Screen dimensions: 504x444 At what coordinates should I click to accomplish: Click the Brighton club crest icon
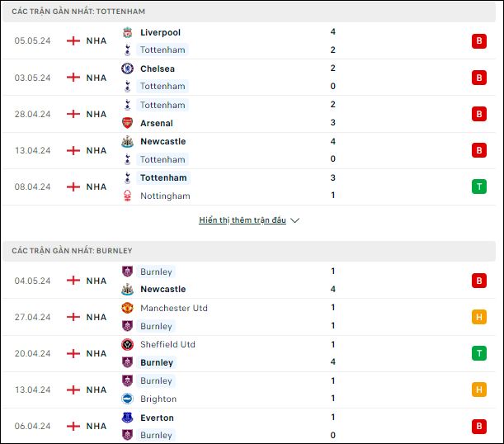128,399
